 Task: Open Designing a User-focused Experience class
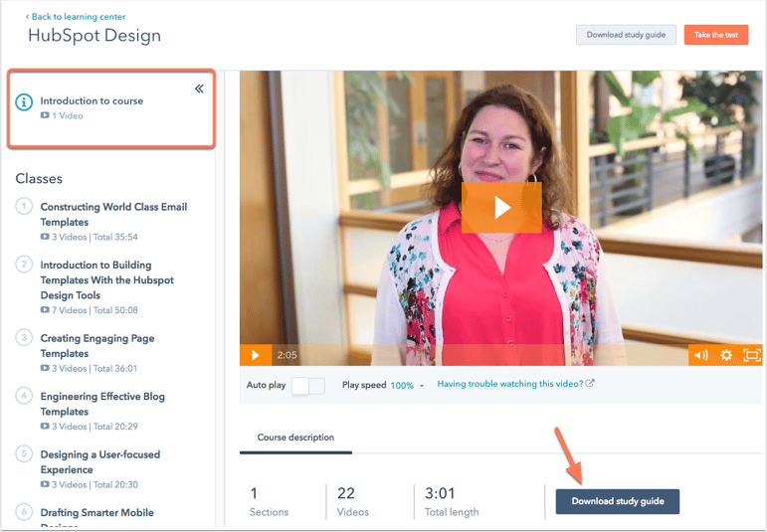click(x=100, y=462)
